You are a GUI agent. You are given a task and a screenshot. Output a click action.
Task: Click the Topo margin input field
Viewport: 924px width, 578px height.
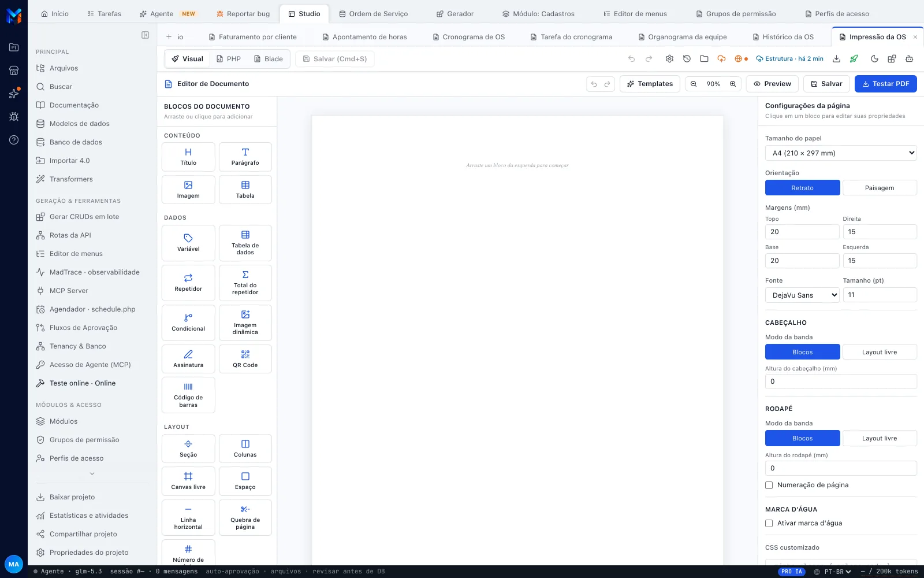802,232
